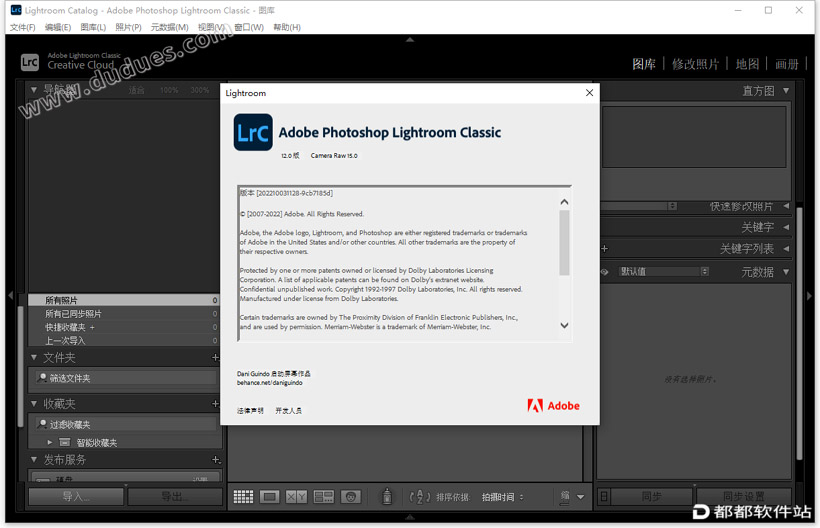820x528 pixels.
Task: Open metadata preset dropdown 默认值
Action: pyautogui.click(x=663, y=272)
